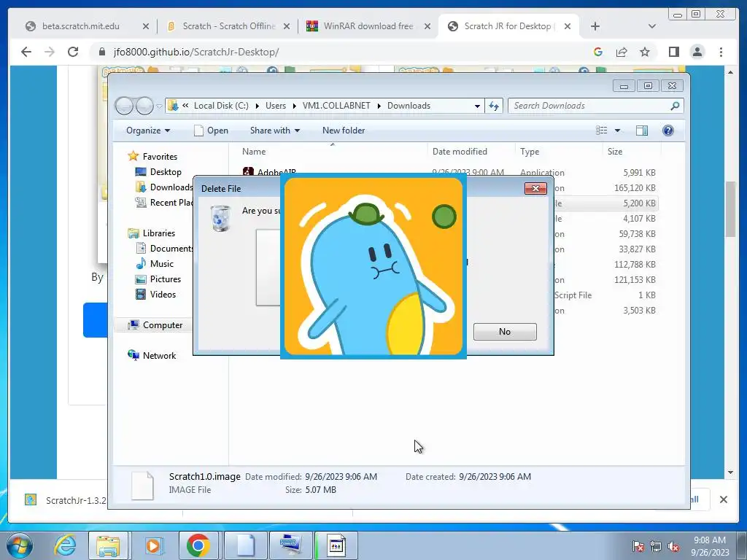Change your view icon in Explorer

click(x=602, y=131)
